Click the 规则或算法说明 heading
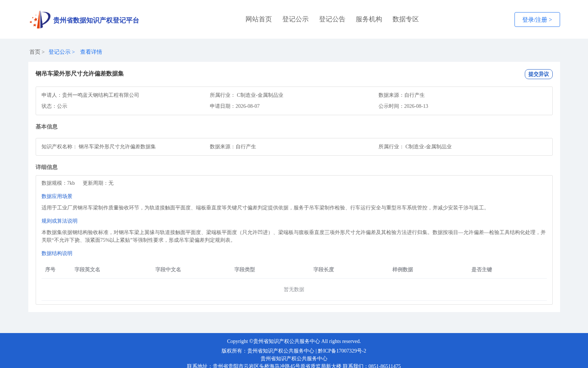 pyautogui.click(x=60, y=221)
